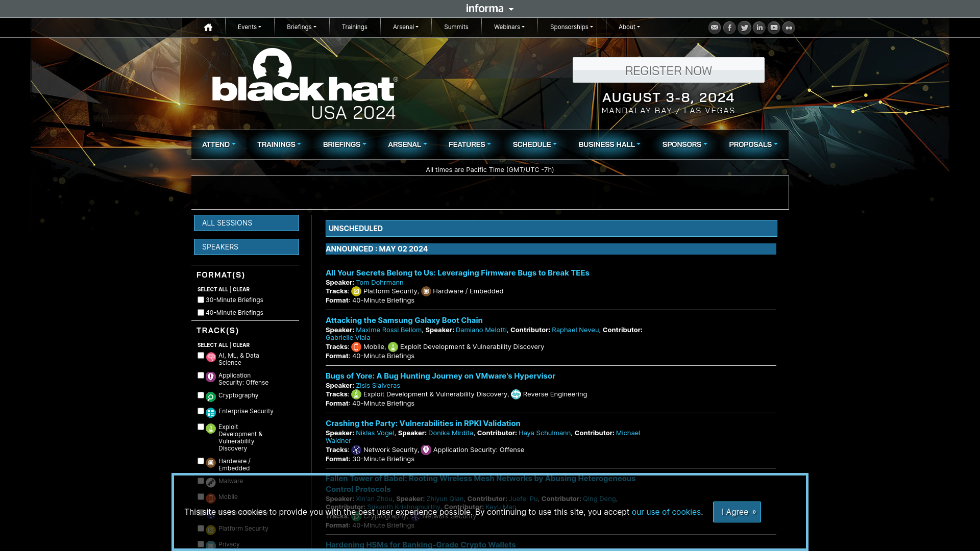
Task: Open the Webinars dropdown menu
Action: [509, 27]
